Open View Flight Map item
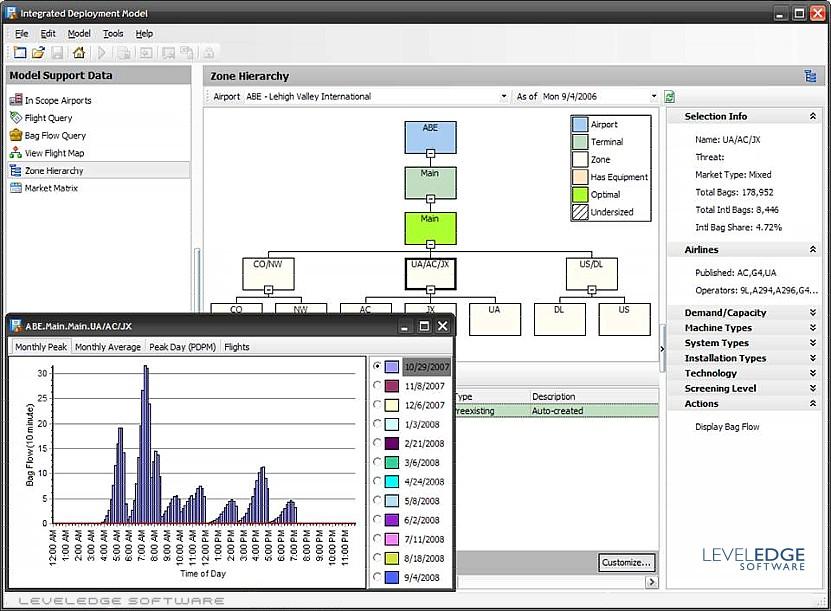 click(54, 153)
